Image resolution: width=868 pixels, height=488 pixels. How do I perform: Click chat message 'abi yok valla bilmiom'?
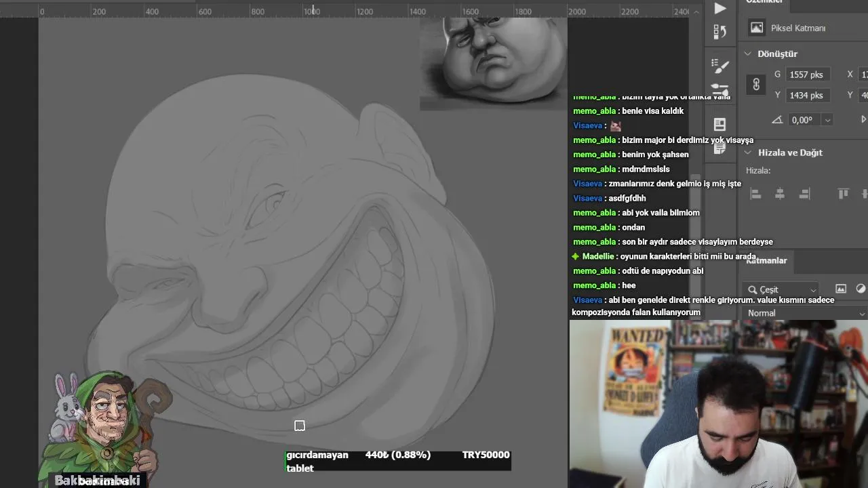(x=660, y=213)
